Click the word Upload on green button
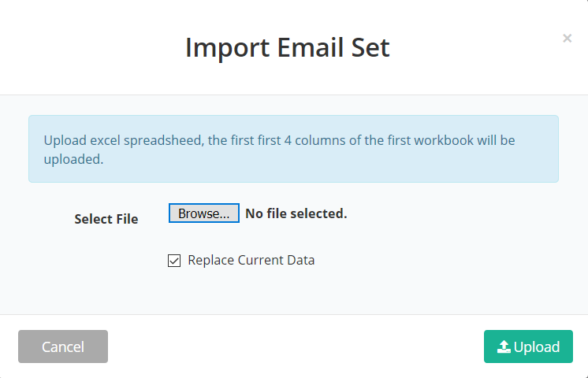 [537, 347]
